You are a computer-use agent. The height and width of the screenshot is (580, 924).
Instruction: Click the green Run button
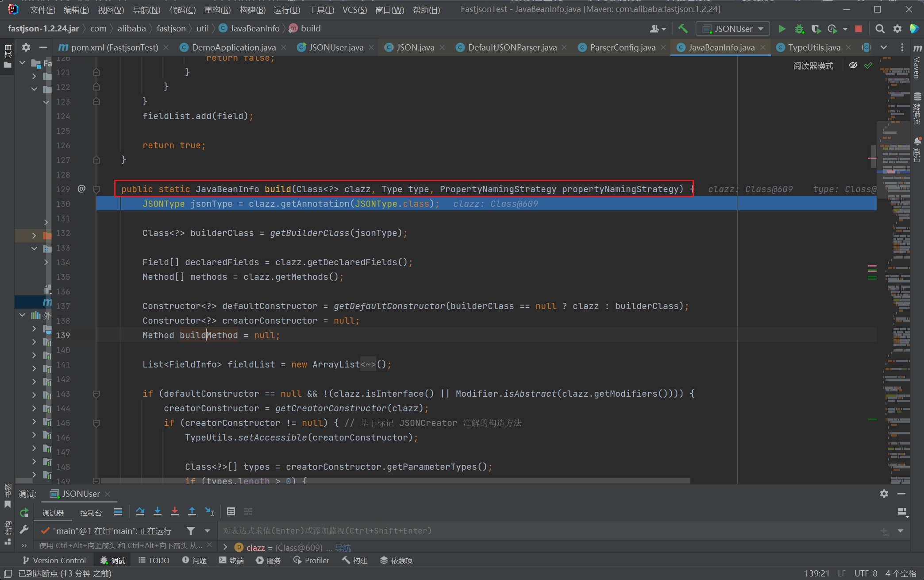click(x=782, y=29)
